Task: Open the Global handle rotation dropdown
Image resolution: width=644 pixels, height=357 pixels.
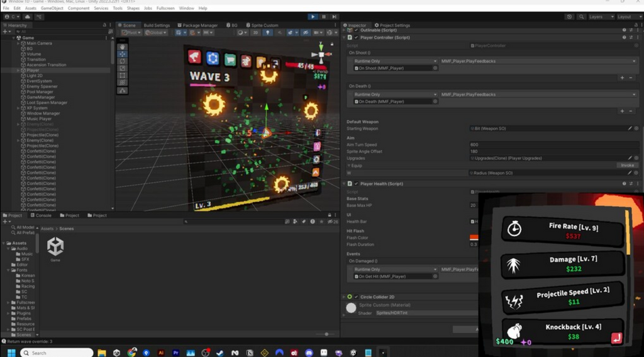Action: pyautogui.click(x=156, y=33)
